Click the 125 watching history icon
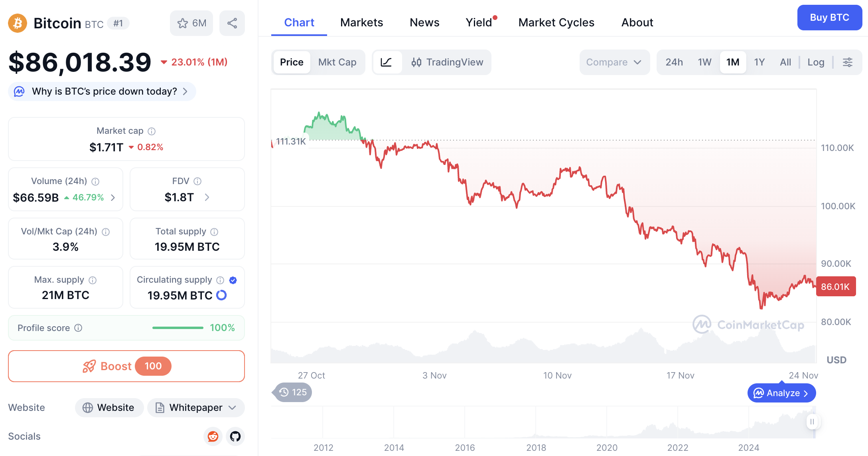 coord(292,392)
